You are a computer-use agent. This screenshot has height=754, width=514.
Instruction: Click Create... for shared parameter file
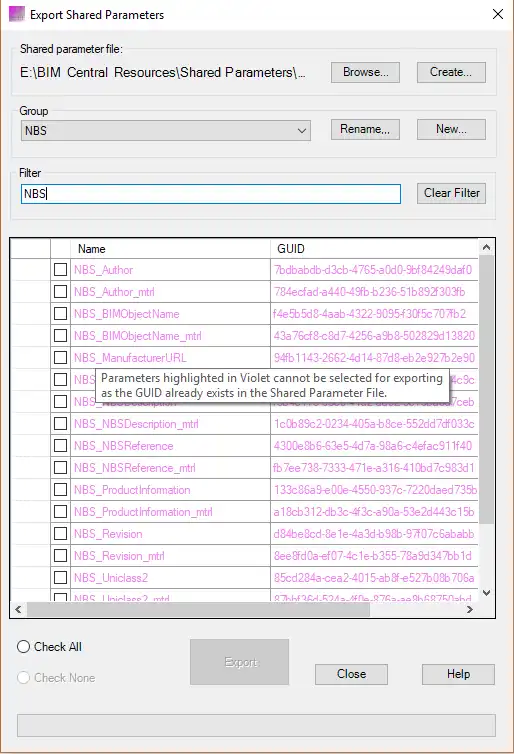[x=451, y=72]
